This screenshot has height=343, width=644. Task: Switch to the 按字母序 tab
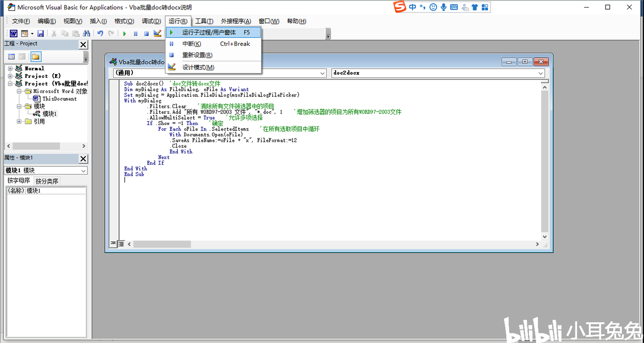18,181
